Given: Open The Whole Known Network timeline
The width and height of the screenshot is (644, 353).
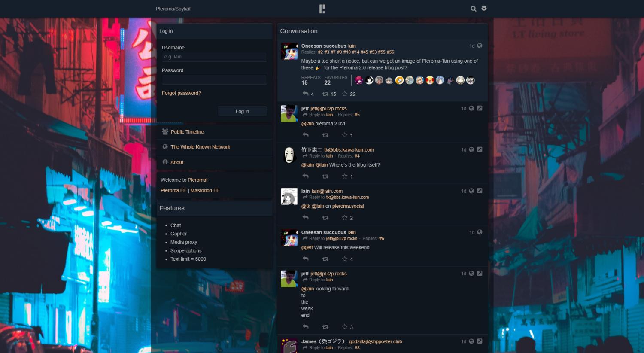Looking at the screenshot, I should [200, 147].
